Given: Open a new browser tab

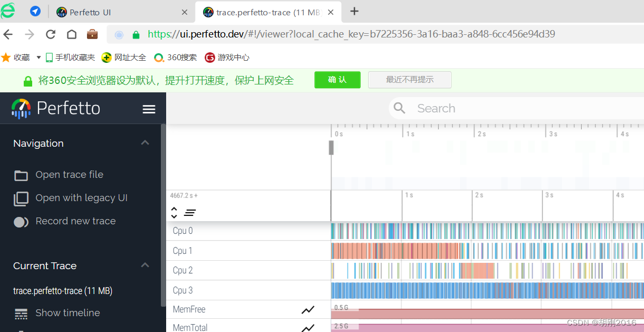Looking at the screenshot, I should click(354, 12).
